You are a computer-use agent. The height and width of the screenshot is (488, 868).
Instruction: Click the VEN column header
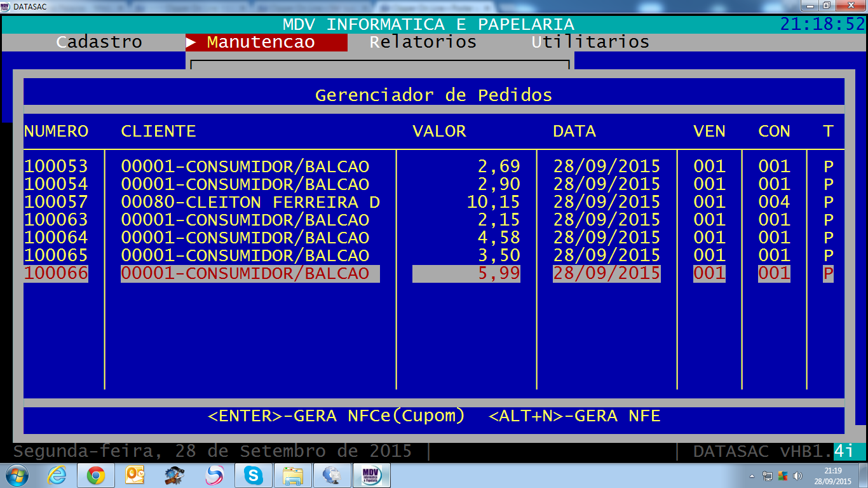(x=709, y=132)
